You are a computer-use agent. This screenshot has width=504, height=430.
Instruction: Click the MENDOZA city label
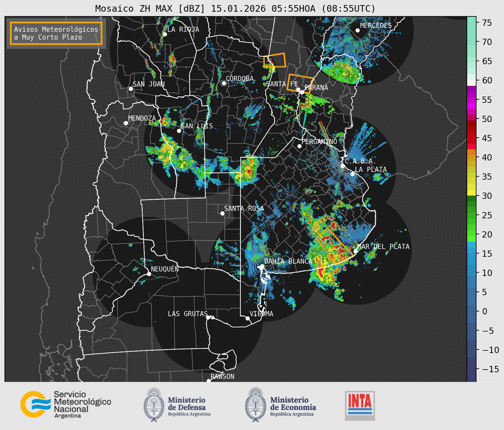(x=142, y=118)
